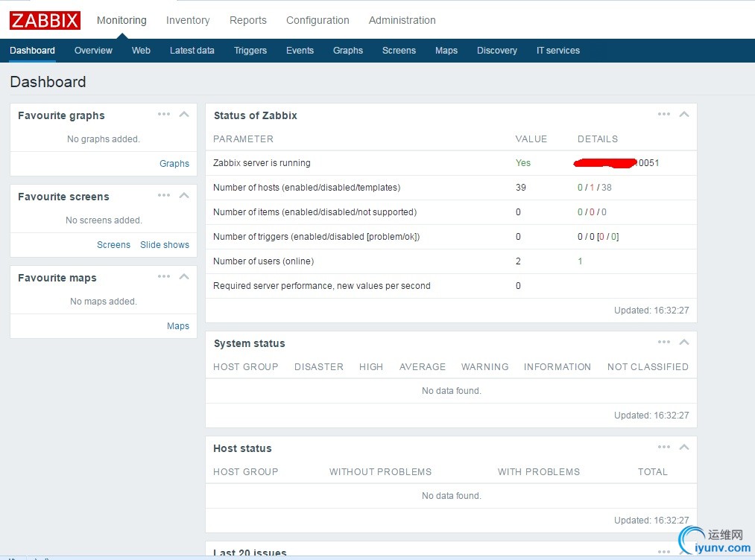Open the Configuration main menu

[x=318, y=20]
